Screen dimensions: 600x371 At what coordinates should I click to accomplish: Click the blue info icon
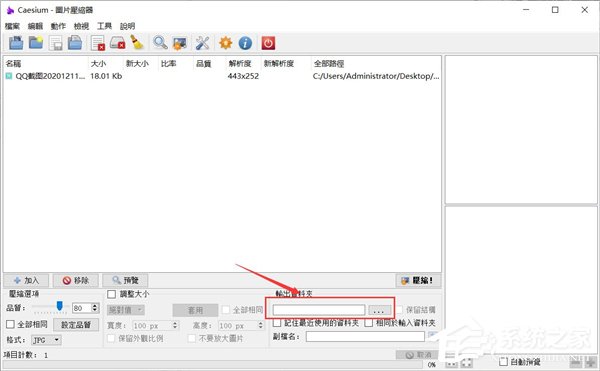tap(245, 43)
